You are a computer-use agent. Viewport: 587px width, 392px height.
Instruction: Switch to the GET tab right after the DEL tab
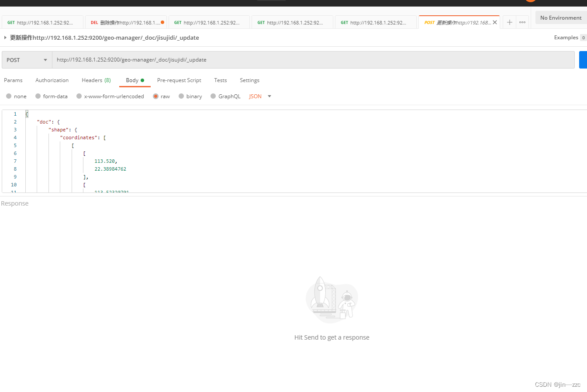coord(209,22)
